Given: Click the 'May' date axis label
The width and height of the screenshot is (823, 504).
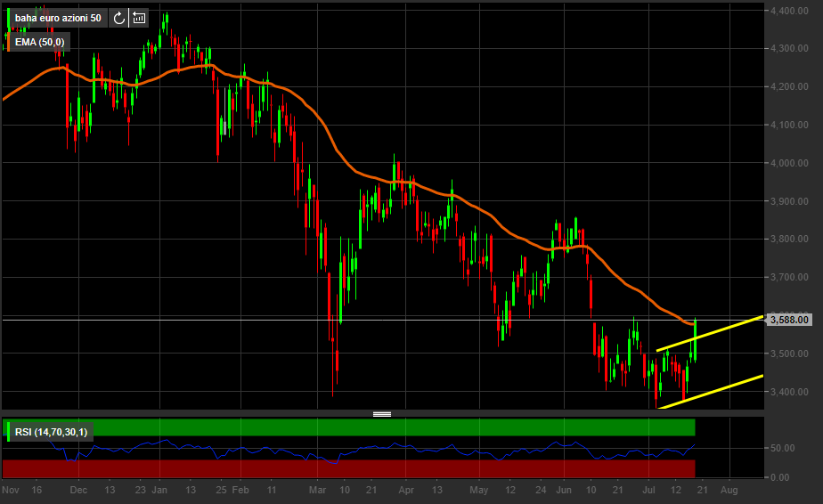Looking at the screenshot, I should pos(478,491).
